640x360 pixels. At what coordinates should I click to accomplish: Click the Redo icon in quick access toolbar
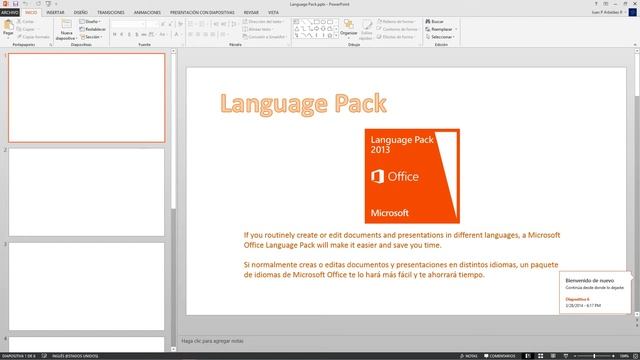(x=38, y=4)
